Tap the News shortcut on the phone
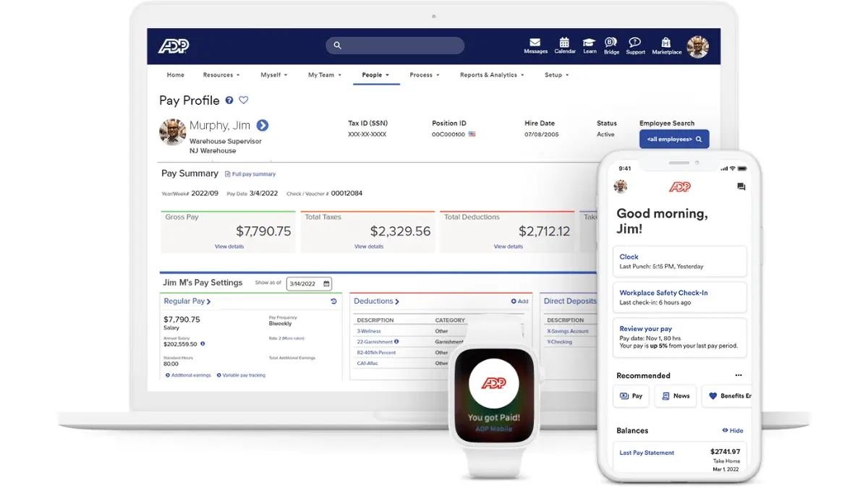 tap(676, 396)
